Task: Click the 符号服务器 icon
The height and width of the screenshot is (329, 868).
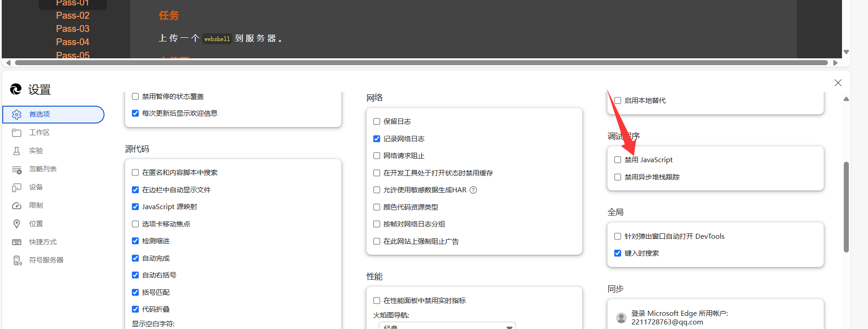Action: point(17,260)
